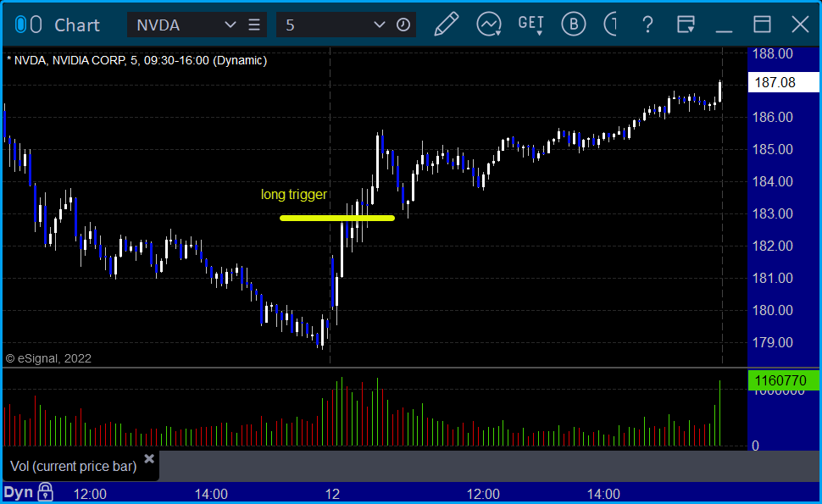Click the Dyn scale mode label
The height and width of the screenshot is (504, 822).
click(19, 492)
